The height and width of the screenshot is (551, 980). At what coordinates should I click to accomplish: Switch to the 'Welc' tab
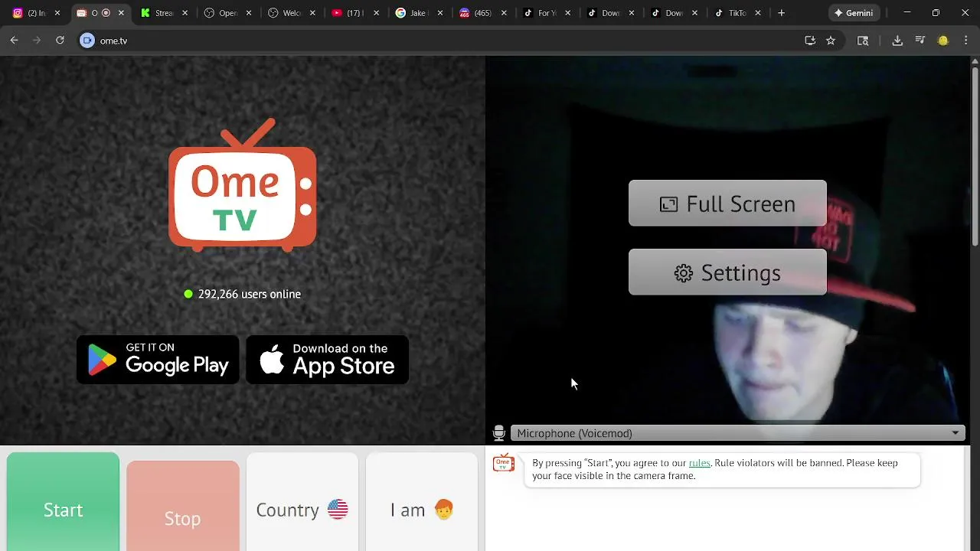[x=291, y=13]
